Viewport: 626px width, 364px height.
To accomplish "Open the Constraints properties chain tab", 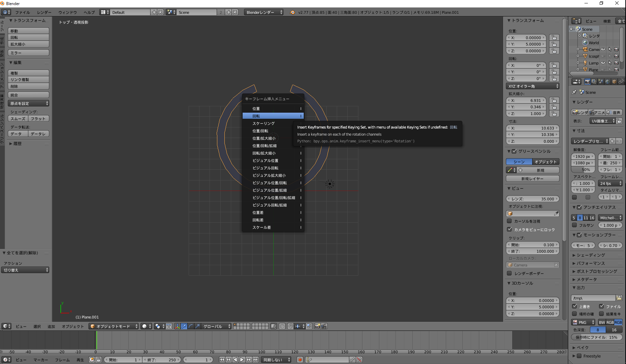I will pos(621,82).
